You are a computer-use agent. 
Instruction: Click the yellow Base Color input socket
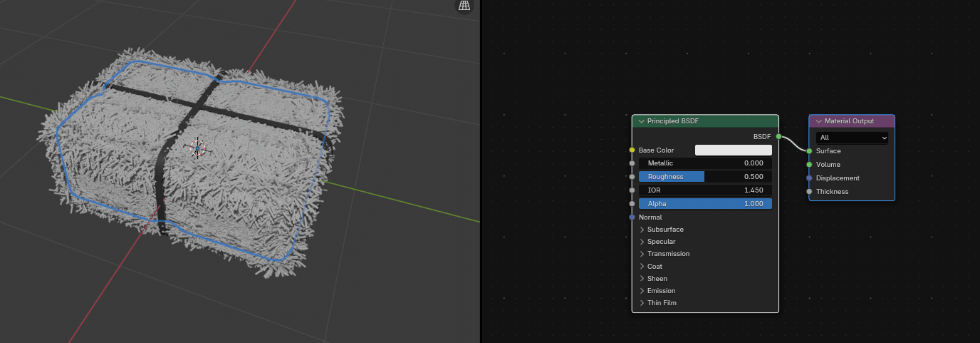[632, 150]
